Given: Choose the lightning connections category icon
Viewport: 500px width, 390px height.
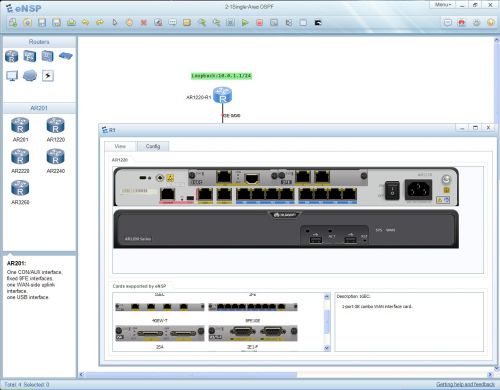Looking at the screenshot, I should [48, 76].
